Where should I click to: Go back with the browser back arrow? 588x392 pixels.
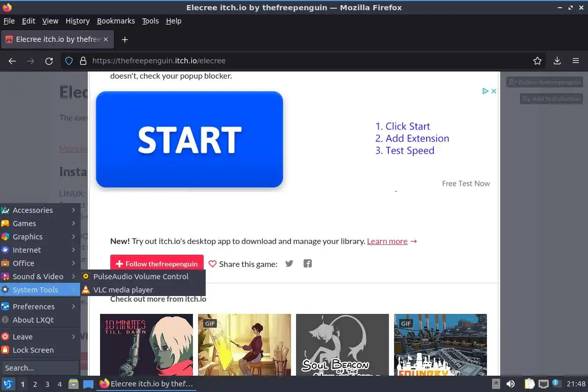tap(12, 61)
